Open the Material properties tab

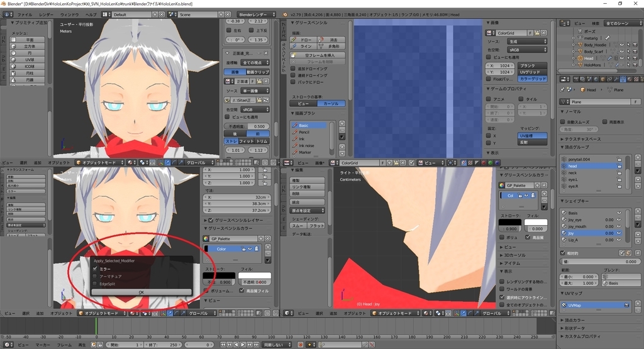point(629,79)
